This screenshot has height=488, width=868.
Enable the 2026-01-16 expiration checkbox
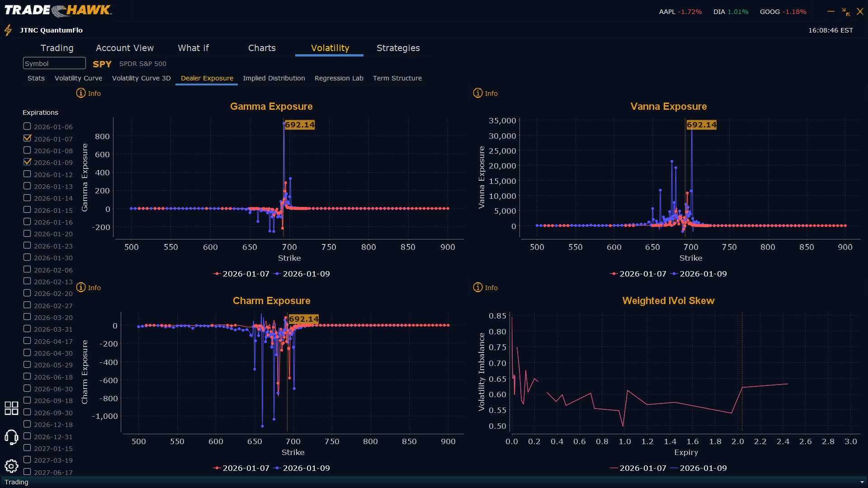27,222
